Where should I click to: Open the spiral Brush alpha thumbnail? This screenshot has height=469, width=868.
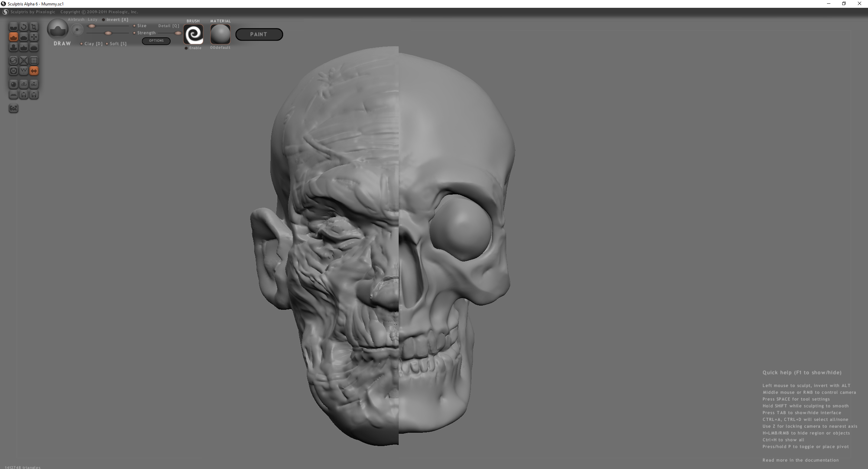click(193, 34)
